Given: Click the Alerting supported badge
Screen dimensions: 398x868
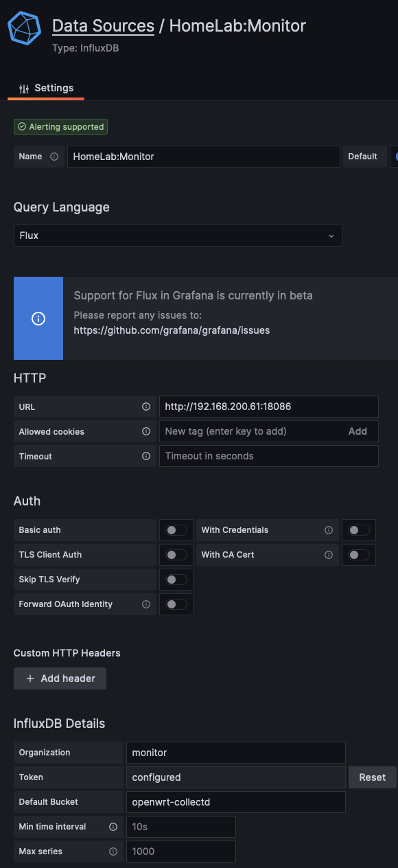Looking at the screenshot, I should 61,127.
